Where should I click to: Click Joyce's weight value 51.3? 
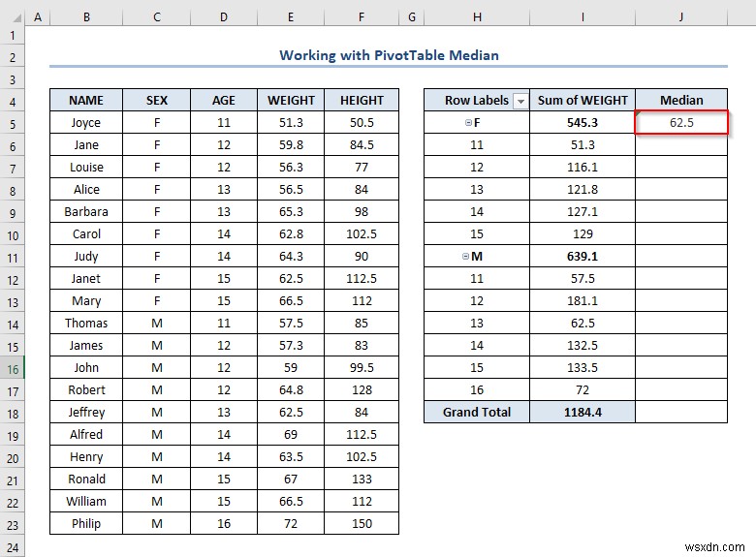291,122
